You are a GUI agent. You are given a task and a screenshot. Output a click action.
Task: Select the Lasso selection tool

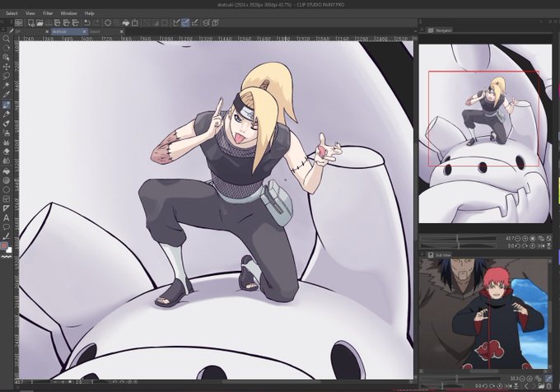[6, 76]
